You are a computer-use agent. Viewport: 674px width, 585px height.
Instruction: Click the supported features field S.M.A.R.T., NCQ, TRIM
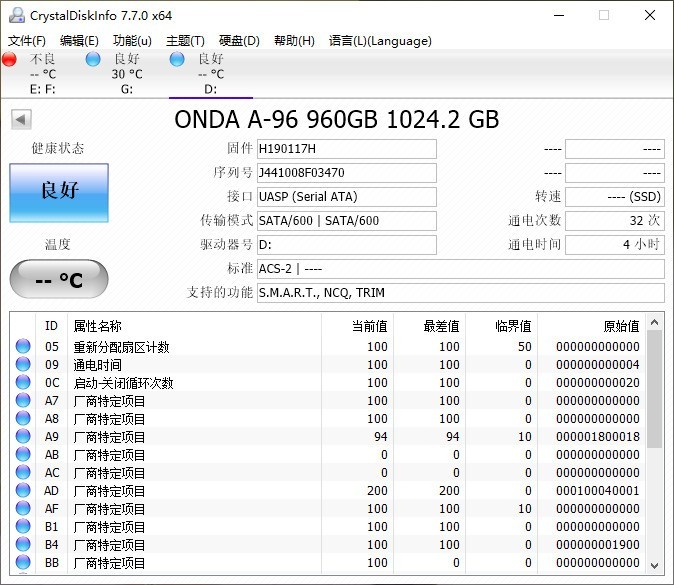(461, 293)
